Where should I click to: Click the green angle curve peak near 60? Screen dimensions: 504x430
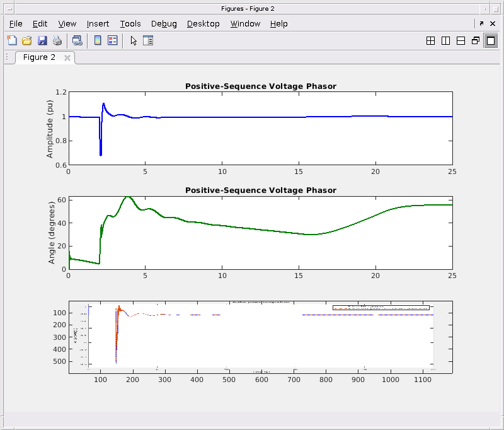click(128, 197)
